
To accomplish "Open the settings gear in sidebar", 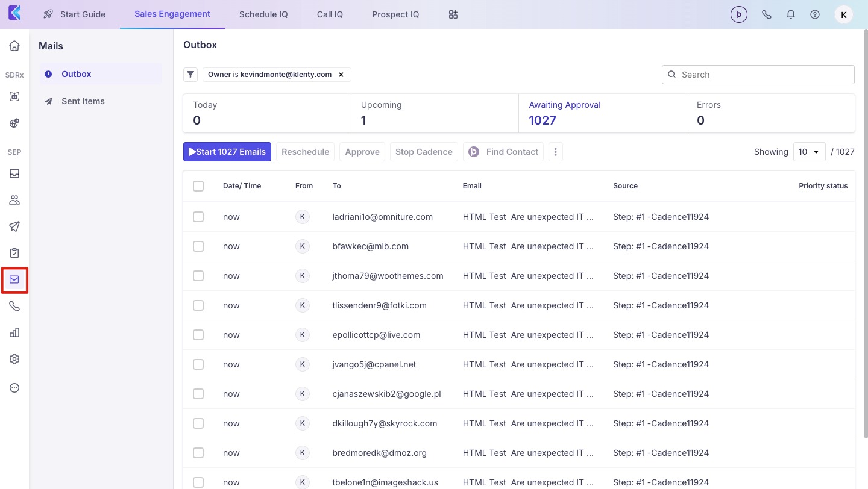I will coord(14,359).
